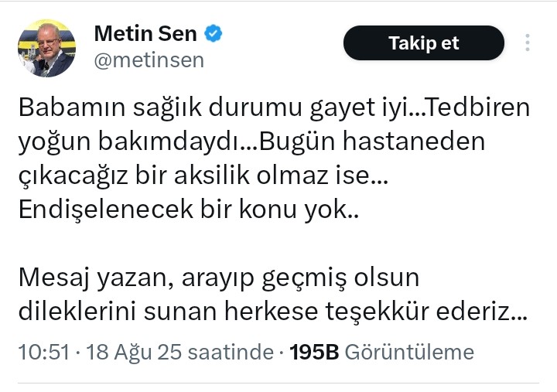Open the three-dot more options menu
Screen dimensions: 557x392
528,43
